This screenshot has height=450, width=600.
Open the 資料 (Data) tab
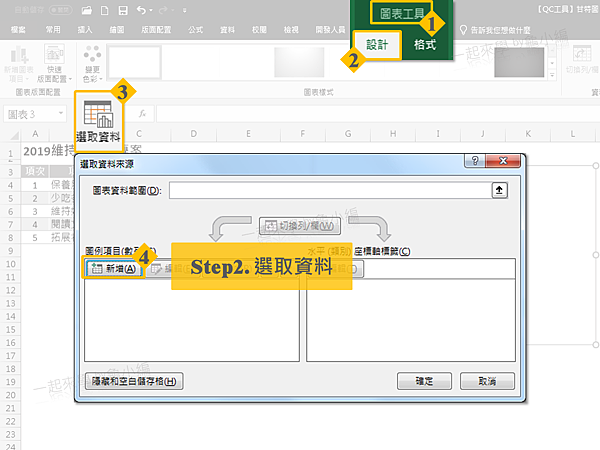pyautogui.click(x=227, y=29)
